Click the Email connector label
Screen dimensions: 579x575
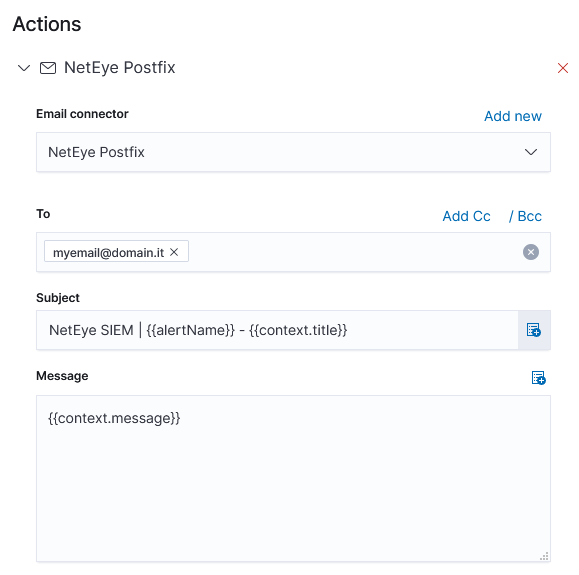(x=82, y=114)
